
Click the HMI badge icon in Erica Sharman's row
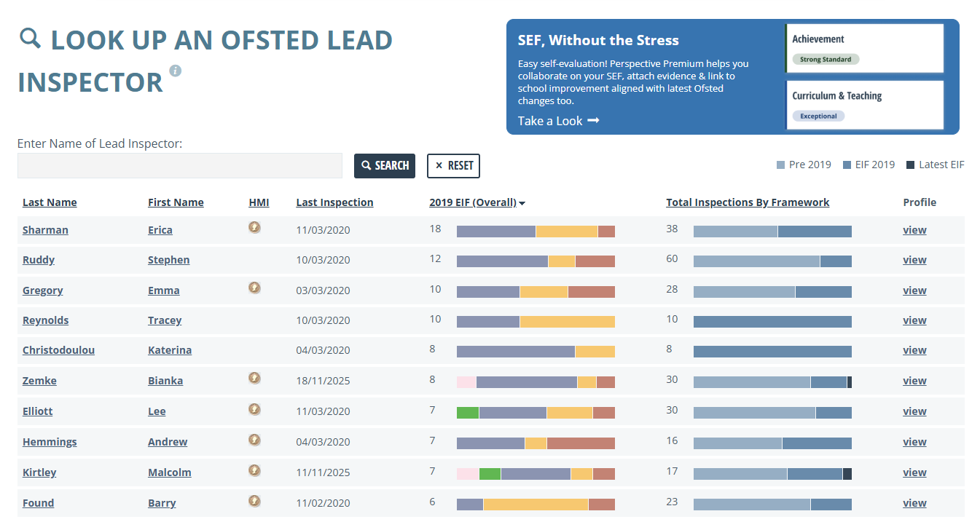[x=254, y=227]
